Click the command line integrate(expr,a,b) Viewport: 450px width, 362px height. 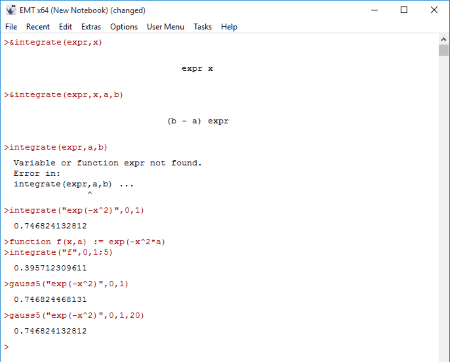coord(56,147)
